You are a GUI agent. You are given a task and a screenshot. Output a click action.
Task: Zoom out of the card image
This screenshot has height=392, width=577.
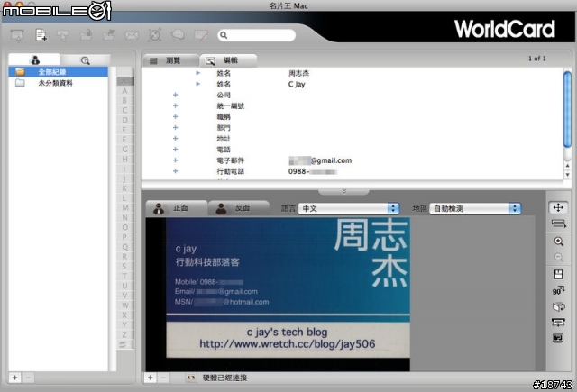pos(558,258)
